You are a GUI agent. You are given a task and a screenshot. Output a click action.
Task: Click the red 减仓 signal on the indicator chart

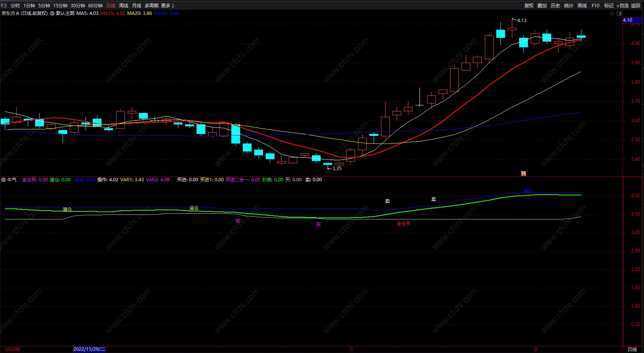coord(528,191)
